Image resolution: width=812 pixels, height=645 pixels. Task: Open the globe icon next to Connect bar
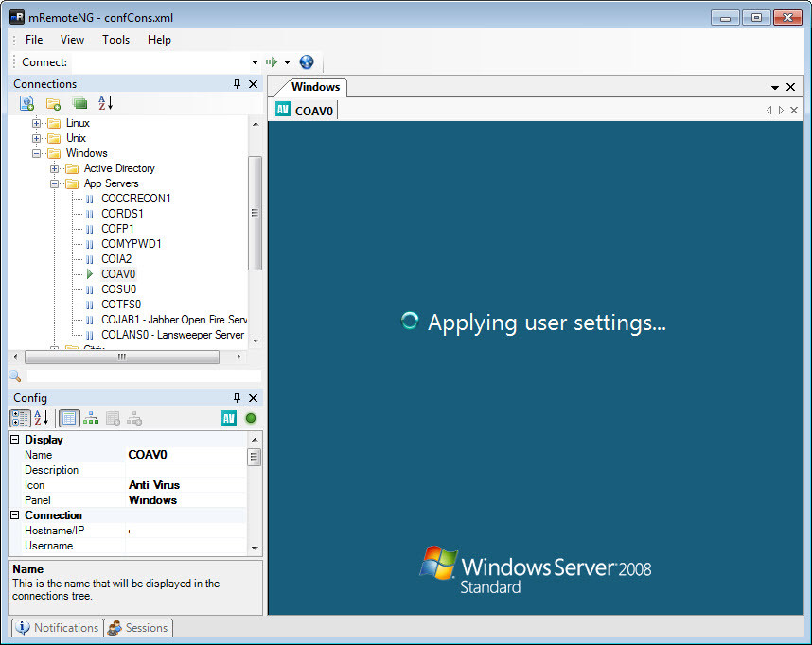point(306,61)
